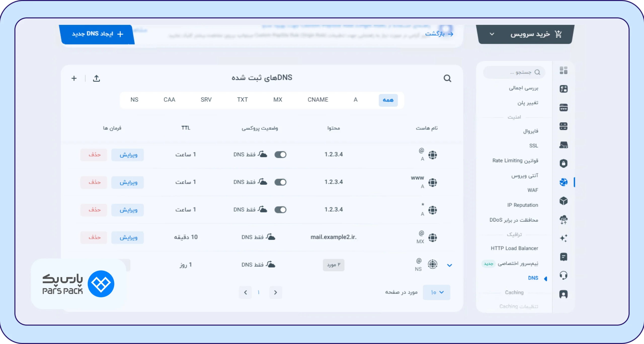Click ویرایش for the www record

128,182
